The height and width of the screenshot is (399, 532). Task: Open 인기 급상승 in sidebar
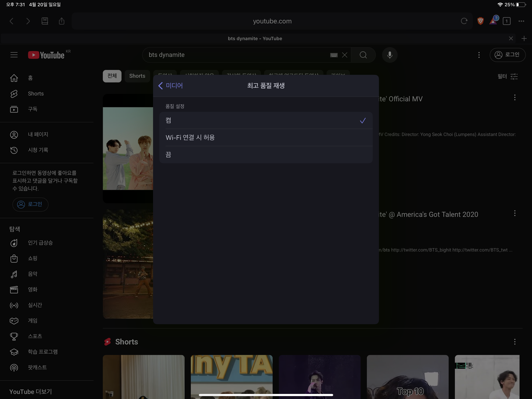pos(40,243)
